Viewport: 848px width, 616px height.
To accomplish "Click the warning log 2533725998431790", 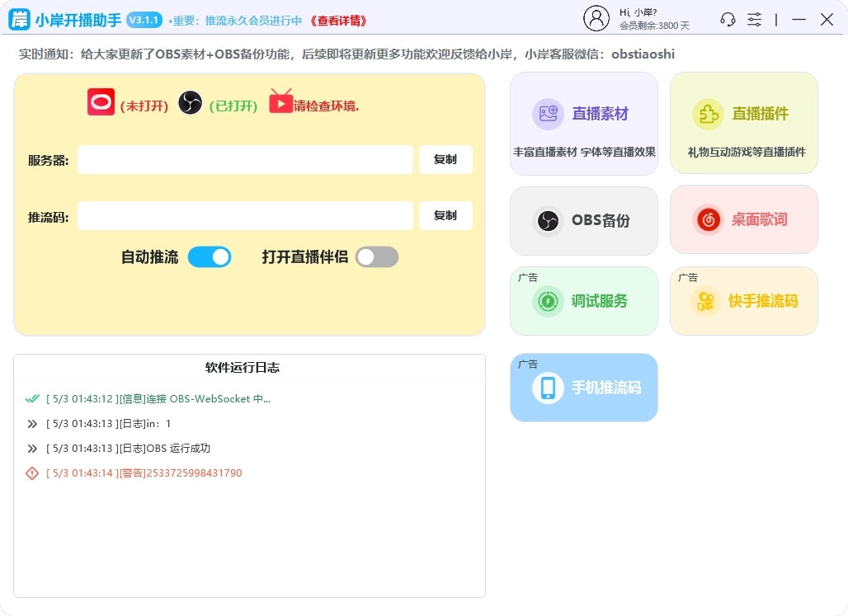I will click(x=144, y=473).
